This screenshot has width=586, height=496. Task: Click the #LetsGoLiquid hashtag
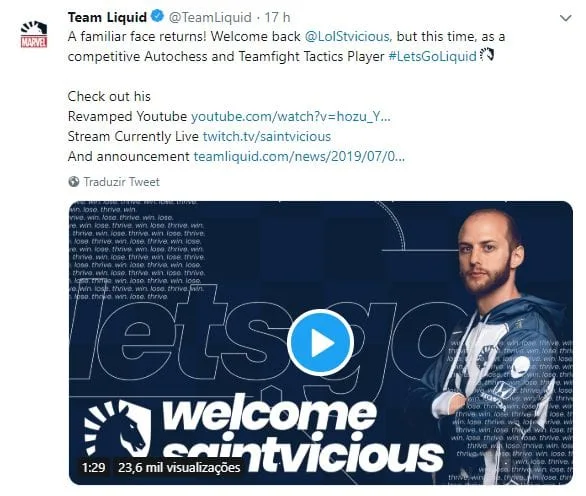tap(432, 56)
